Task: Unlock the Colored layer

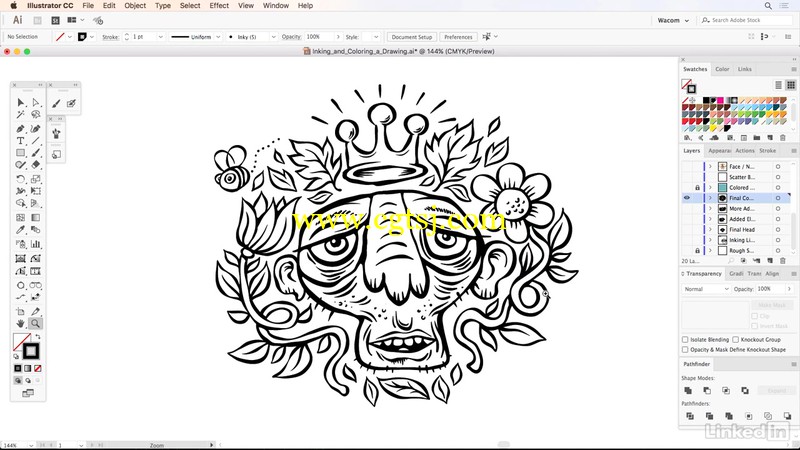Action: (x=697, y=188)
